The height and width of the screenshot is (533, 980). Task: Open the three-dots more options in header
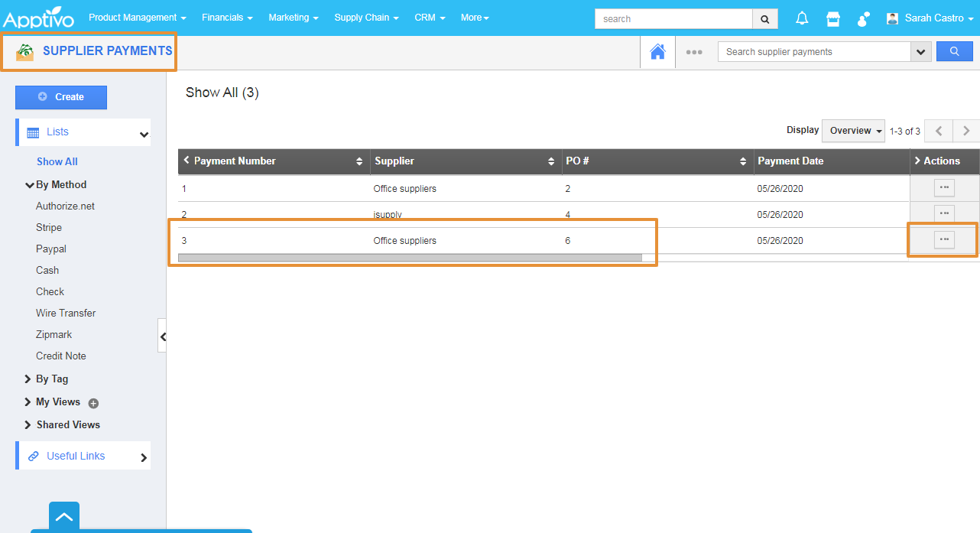(x=694, y=52)
